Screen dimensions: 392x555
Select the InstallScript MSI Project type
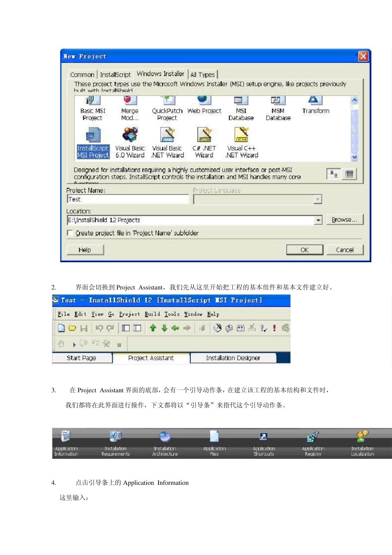tap(93, 143)
